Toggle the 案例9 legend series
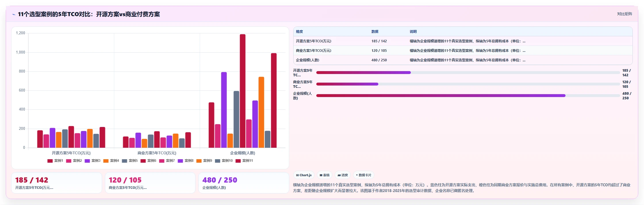This screenshot has height=205, width=644. click(204, 161)
